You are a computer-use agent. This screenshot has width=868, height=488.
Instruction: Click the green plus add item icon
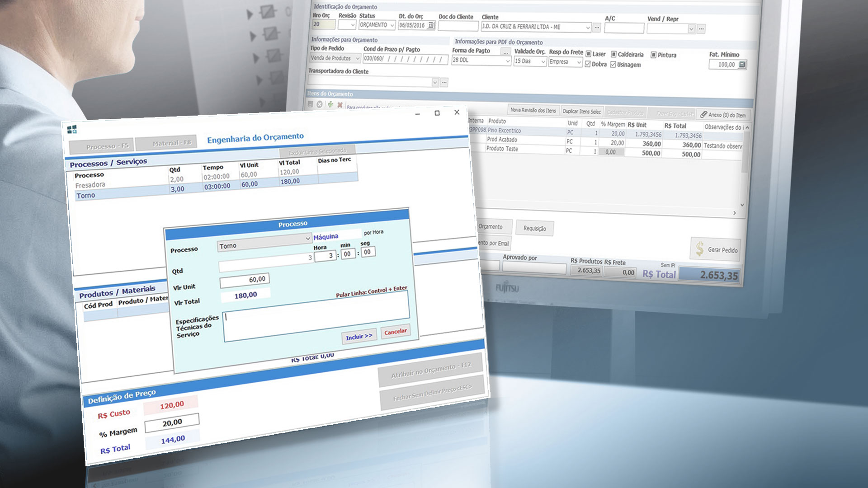click(x=330, y=105)
